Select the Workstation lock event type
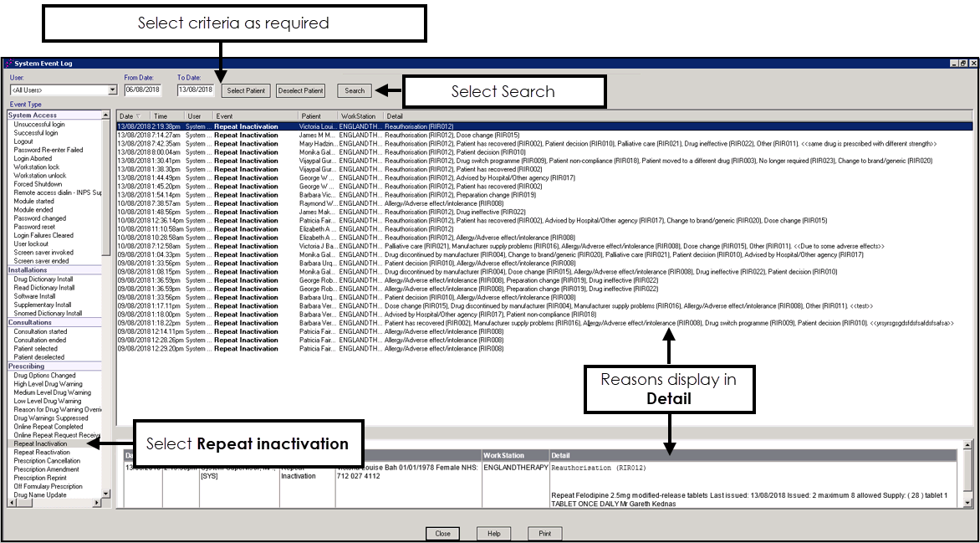Image resolution: width=980 pixels, height=543 pixels. pyautogui.click(x=36, y=167)
